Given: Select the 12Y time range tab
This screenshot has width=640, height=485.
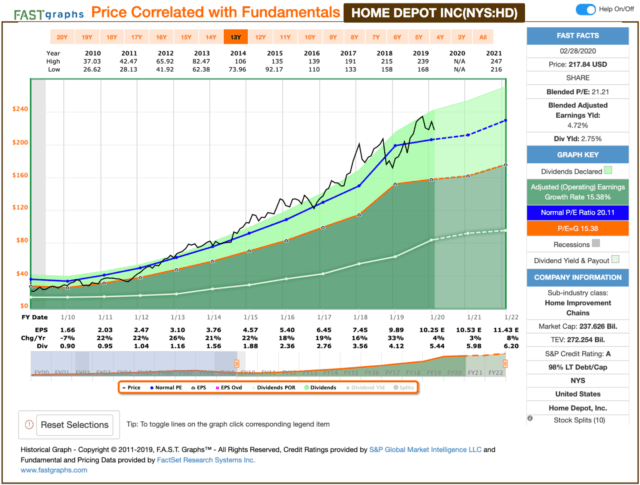Looking at the screenshot, I should click(x=260, y=37).
